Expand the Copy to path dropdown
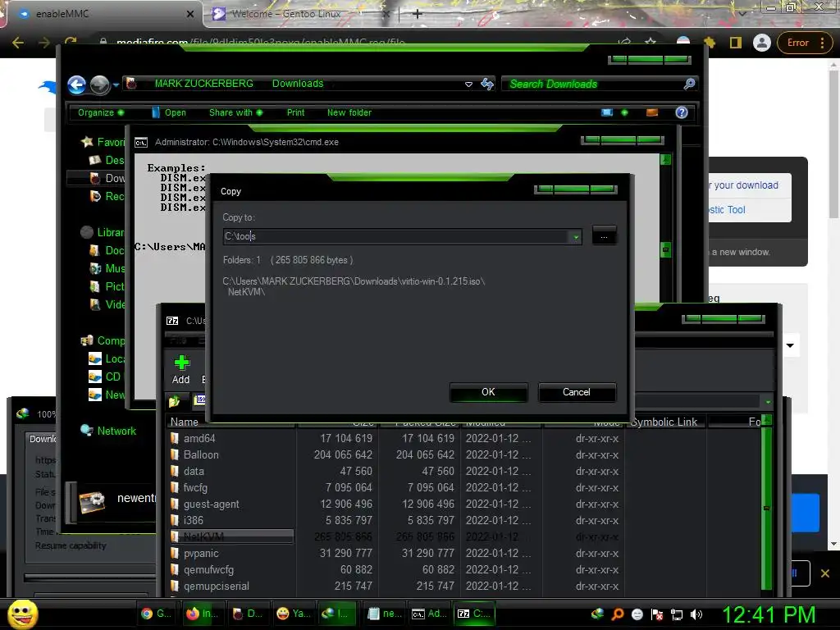 click(576, 236)
